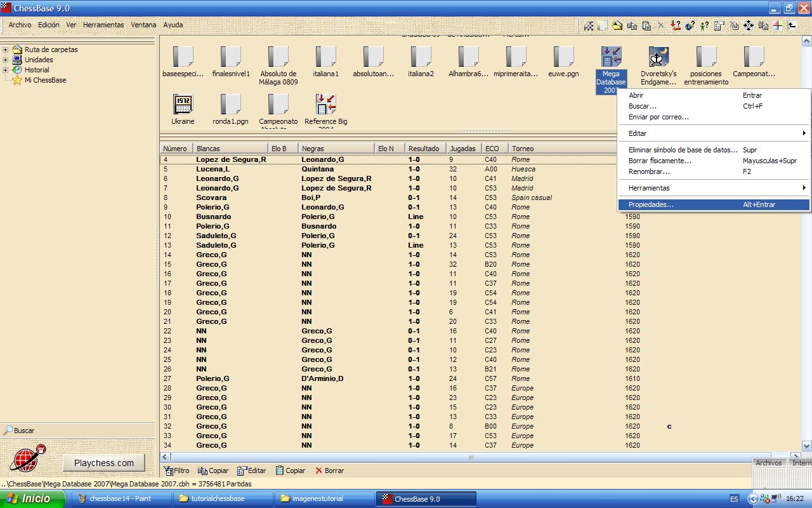Expand the Historial tree node
This screenshot has width=812, height=508.
pyautogui.click(x=5, y=70)
